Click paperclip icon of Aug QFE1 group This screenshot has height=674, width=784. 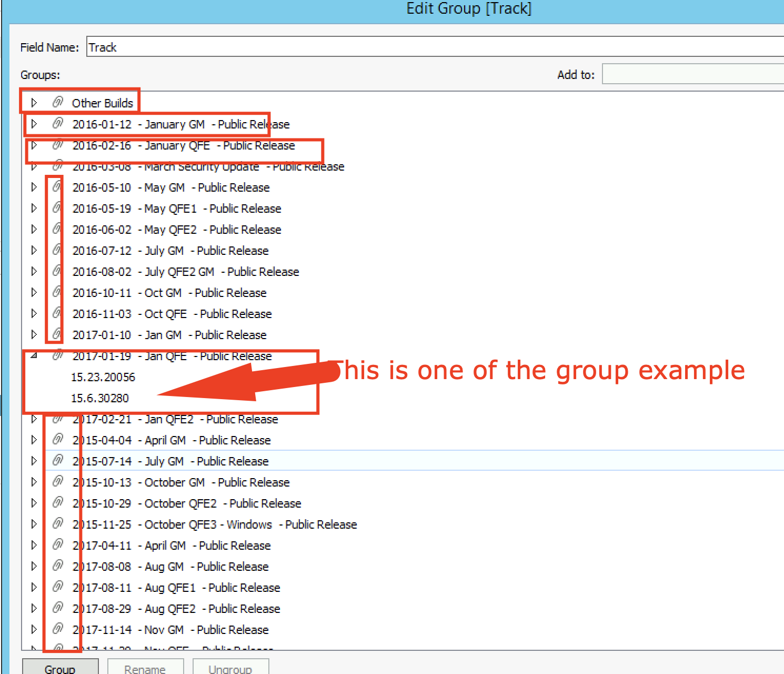coord(58,587)
